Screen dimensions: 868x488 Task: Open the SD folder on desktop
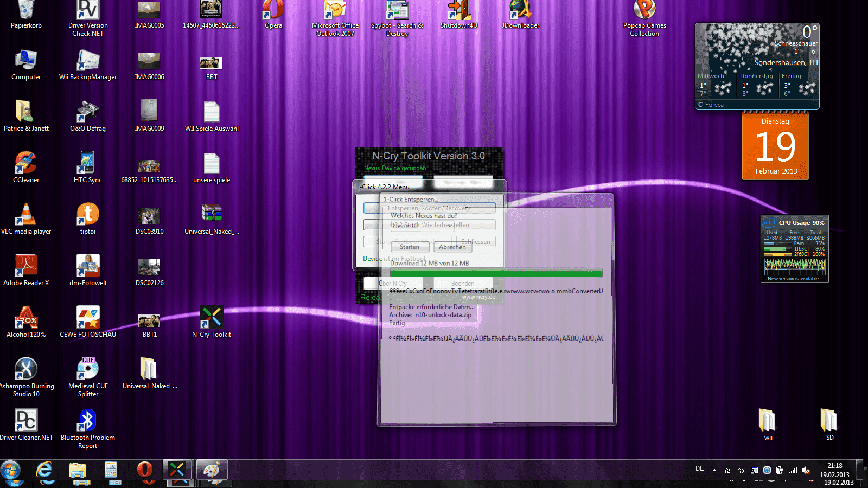click(x=829, y=420)
